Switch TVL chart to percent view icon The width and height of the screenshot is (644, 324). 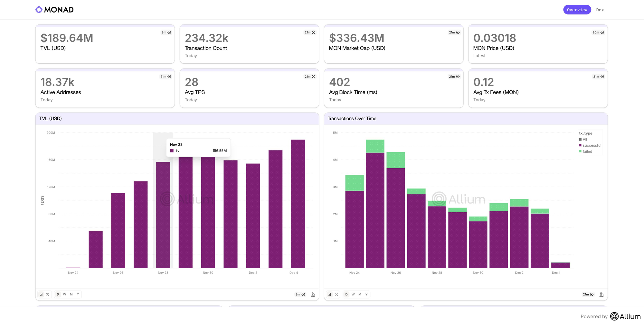[48, 294]
